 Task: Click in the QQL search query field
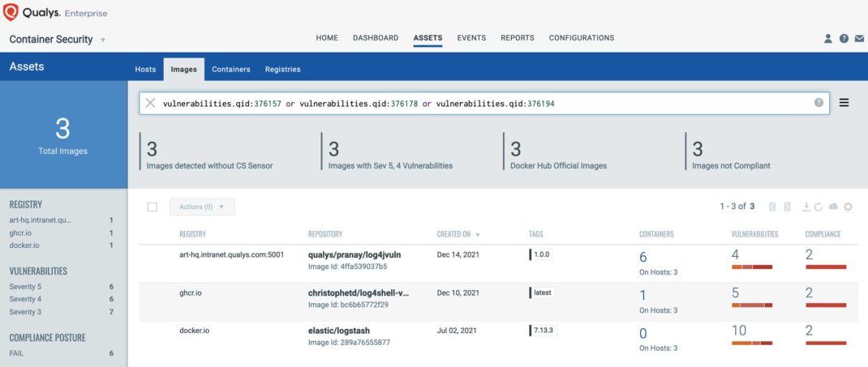tap(484, 104)
